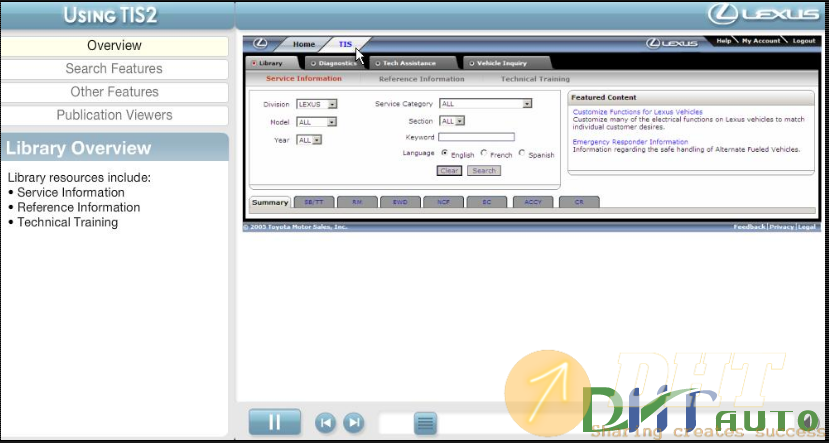Open the Division dropdown
Viewport: 829px width, 443px height.
(x=316, y=104)
